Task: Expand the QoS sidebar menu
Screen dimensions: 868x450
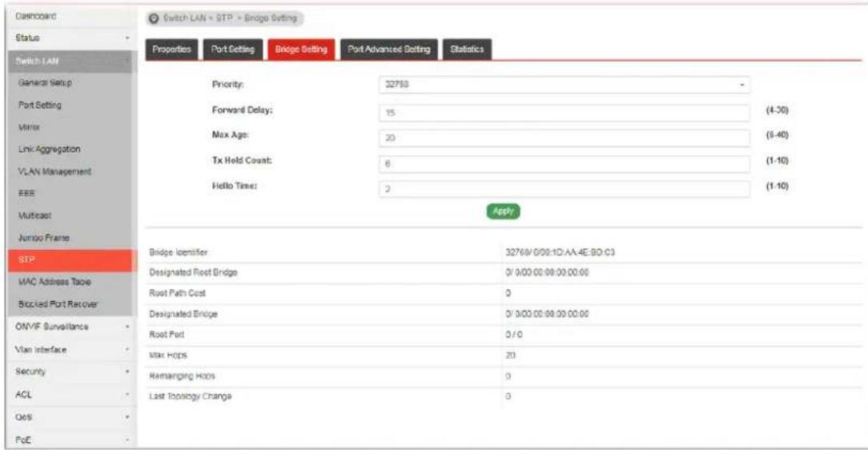Action: (70, 417)
